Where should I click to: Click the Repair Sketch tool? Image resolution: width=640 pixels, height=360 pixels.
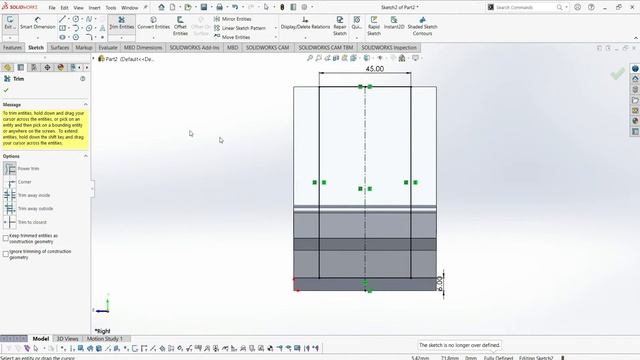(x=340, y=26)
